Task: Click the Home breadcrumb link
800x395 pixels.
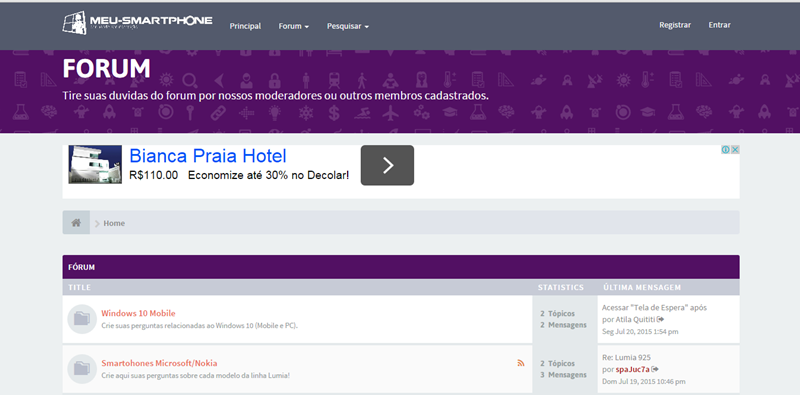Action: (114, 224)
